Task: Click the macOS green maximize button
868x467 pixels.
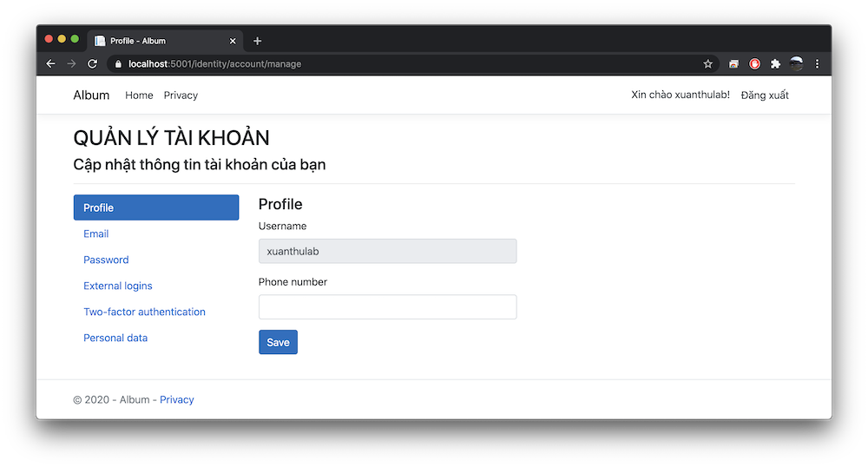Action: pyautogui.click(x=75, y=39)
